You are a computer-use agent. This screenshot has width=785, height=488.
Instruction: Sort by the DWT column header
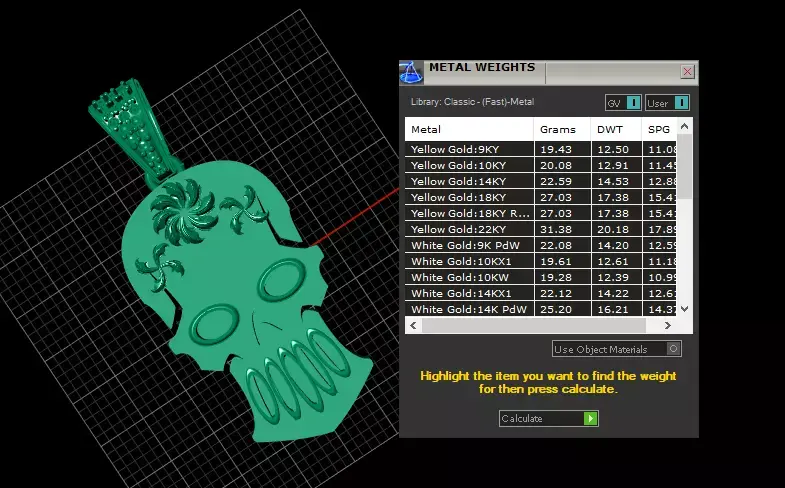[x=616, y=130]
